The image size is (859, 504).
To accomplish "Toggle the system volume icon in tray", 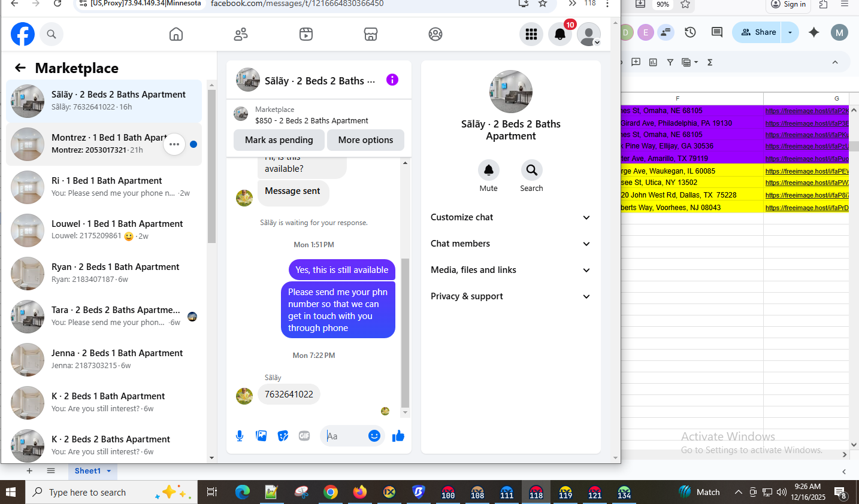I will pos(782,492).
